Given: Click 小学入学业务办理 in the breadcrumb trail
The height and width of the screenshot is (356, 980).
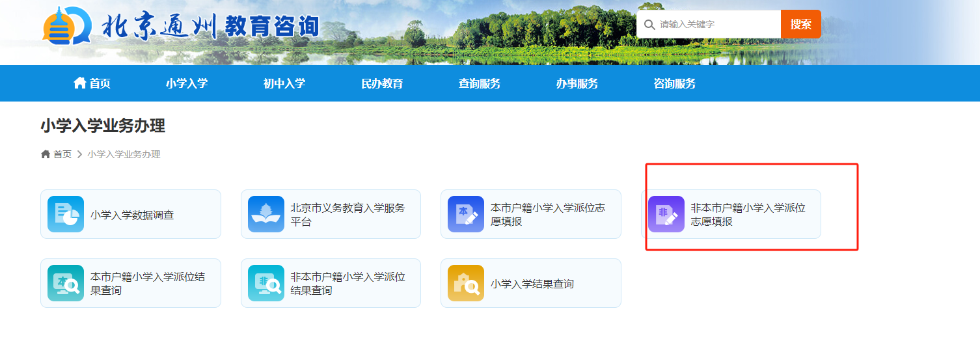Looking at the screenshot, I should [x=124, y=154].
